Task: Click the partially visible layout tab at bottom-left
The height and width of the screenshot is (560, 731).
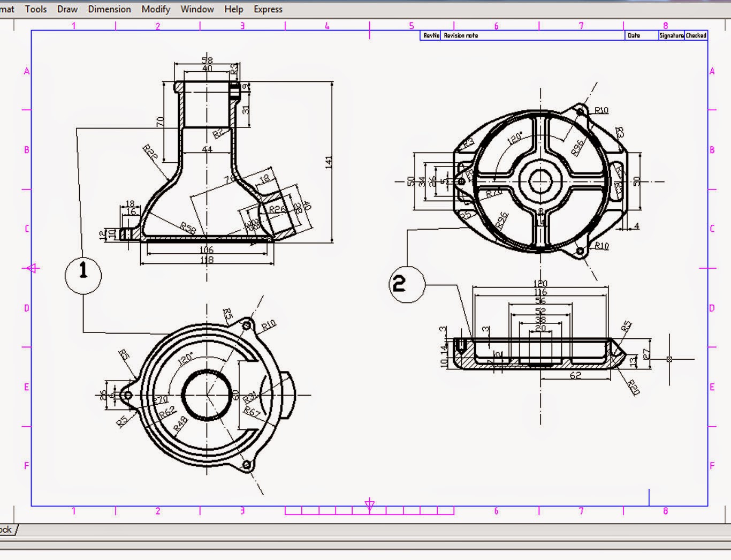Action: [7, 529]
